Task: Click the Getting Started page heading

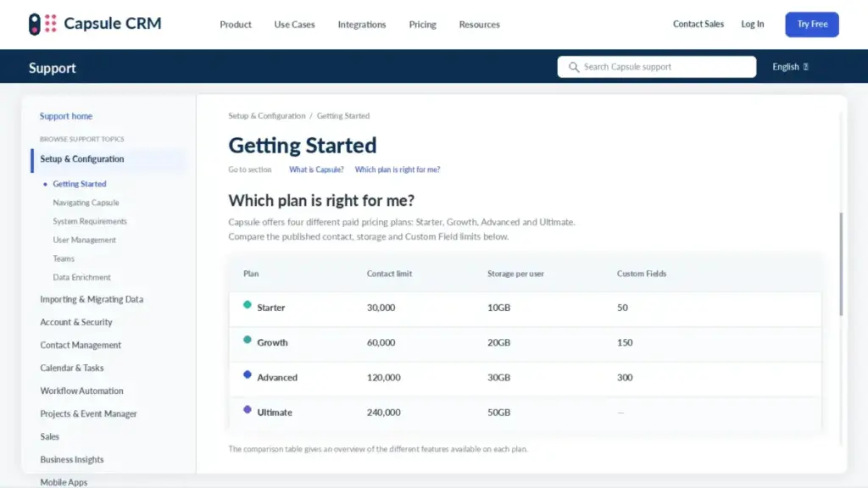Action: (x=303, y=146)
